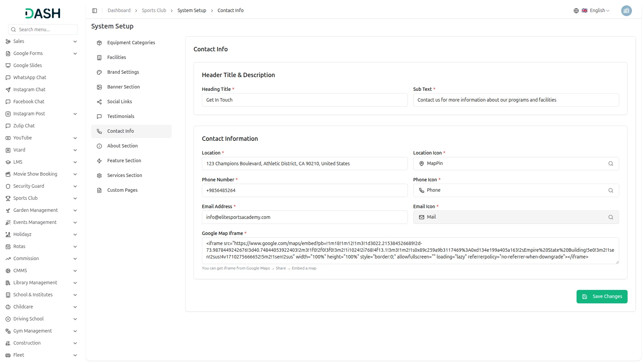The image size is (644, 362).
Task: Click the Brand Settings palette icon
Action: pyautogui.click(x=99, y=72)
